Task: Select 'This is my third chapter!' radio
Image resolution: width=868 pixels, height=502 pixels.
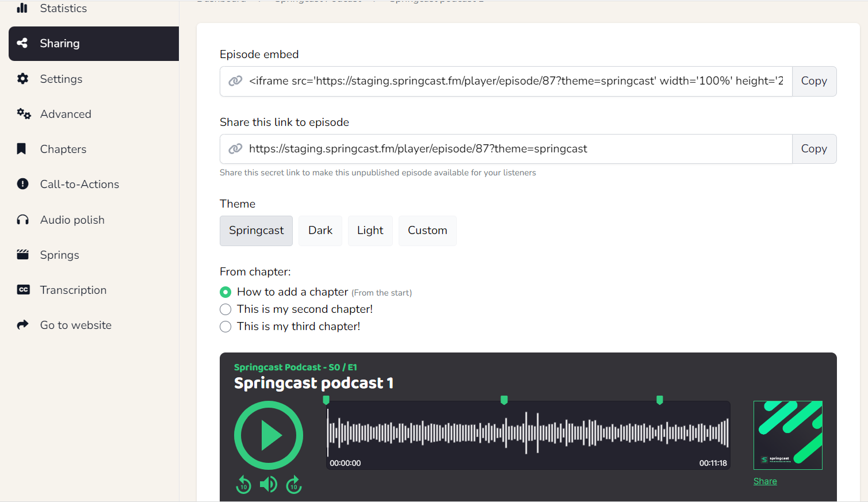Action: click(x=225, y=327)
